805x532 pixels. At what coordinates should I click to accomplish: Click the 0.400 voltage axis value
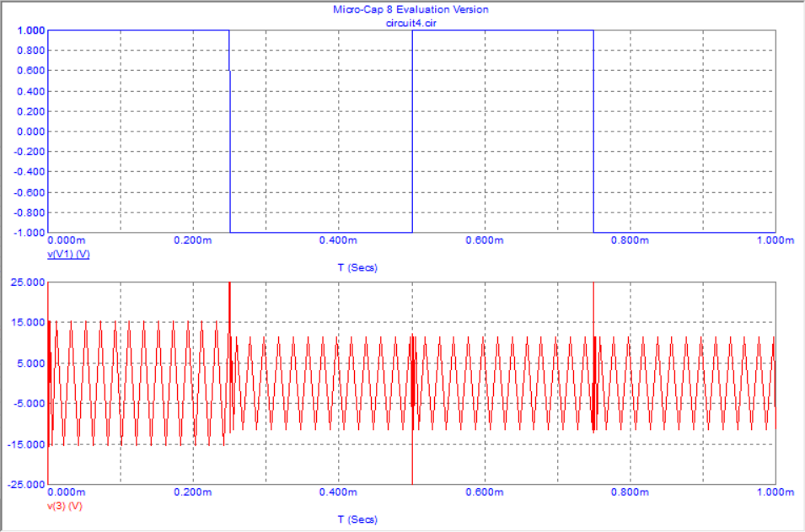[31, 91]
